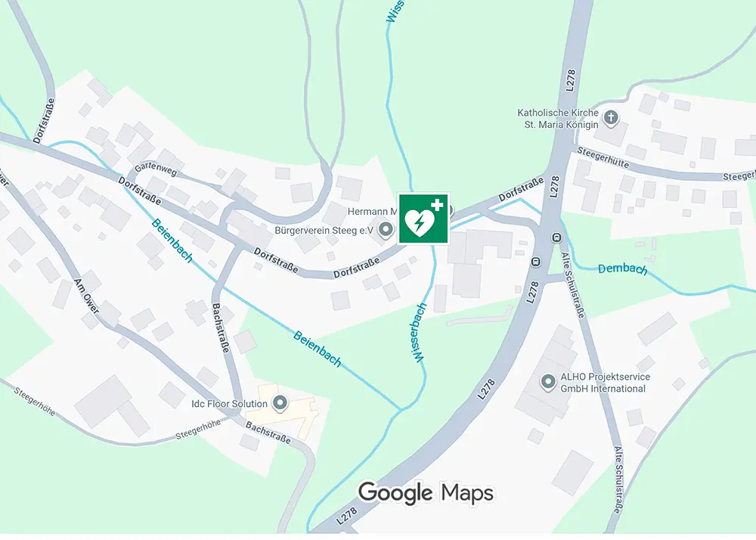
Task: Select the ALHO Projektservice GmbH International label
Action: coord(605,383)
